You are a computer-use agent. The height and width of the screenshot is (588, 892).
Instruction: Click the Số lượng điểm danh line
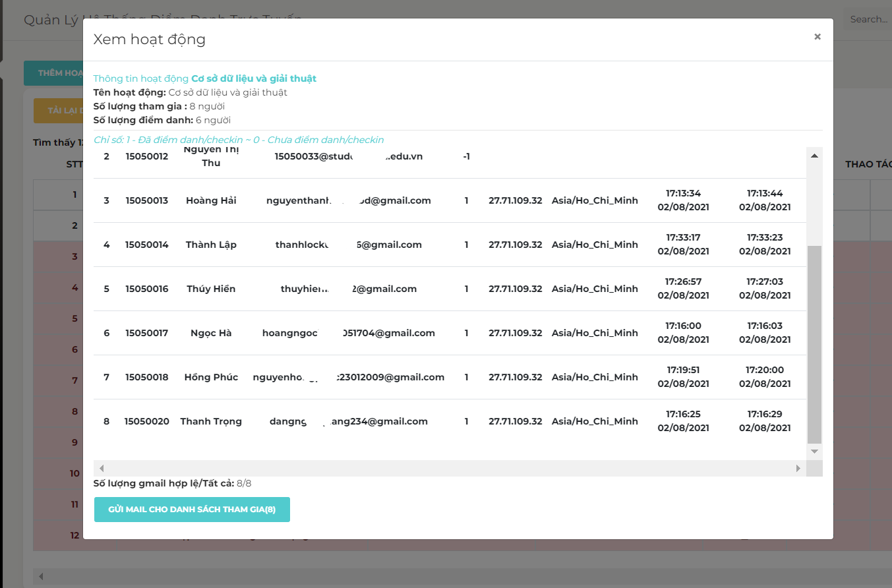pos(162,120)
